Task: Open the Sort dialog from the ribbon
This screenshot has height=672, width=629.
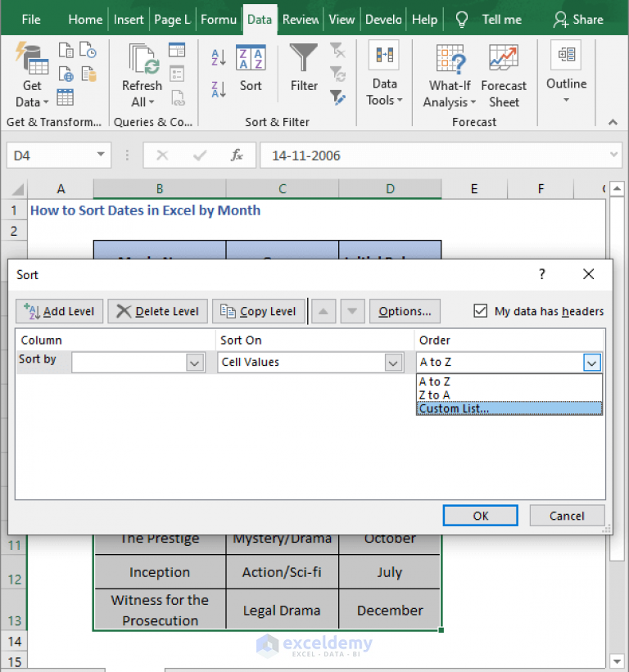Action: tap(251, 68)
